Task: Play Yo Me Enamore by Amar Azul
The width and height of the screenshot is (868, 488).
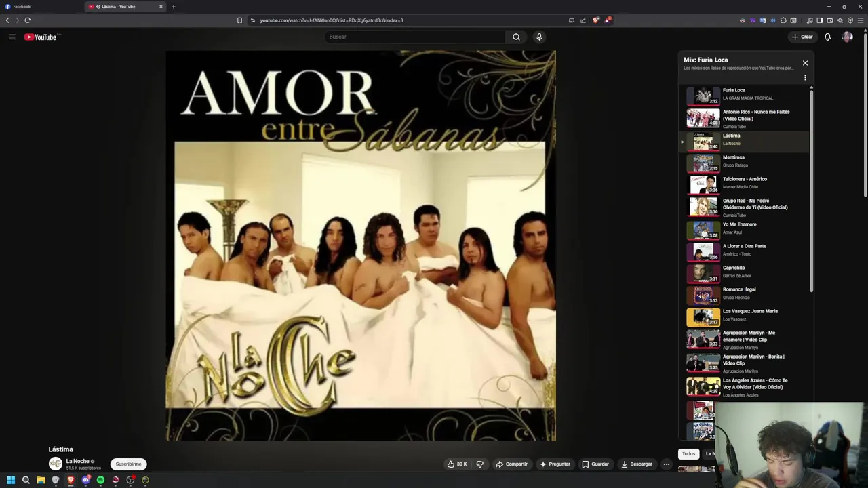Action: click(x=745, y=229)
